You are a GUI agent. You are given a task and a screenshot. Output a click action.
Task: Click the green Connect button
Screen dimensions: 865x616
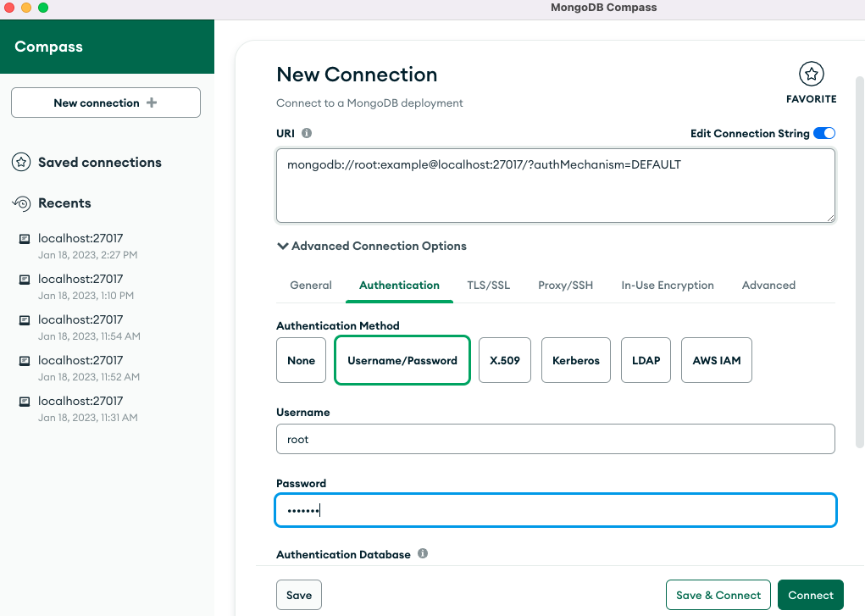811,595
